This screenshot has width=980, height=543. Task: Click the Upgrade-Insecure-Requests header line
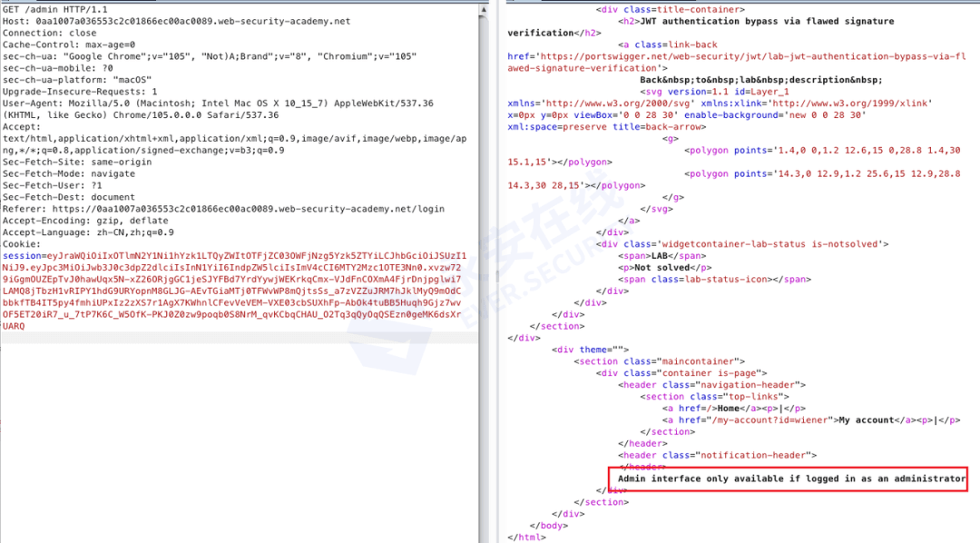[80, 92]
